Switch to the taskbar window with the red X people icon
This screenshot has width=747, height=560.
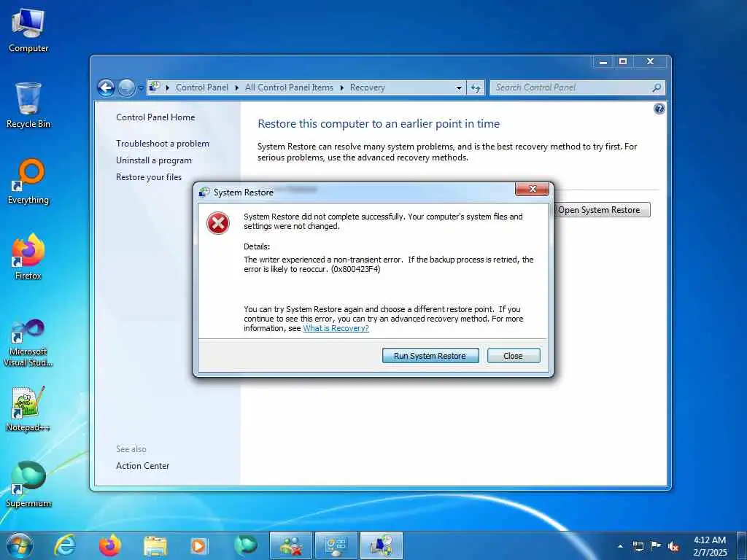291,545
